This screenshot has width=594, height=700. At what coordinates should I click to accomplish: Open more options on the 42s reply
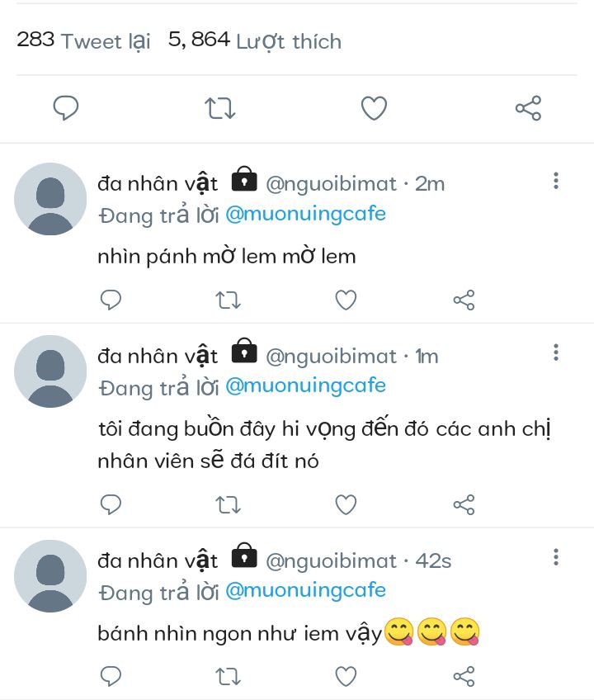(x=556, y=558)
